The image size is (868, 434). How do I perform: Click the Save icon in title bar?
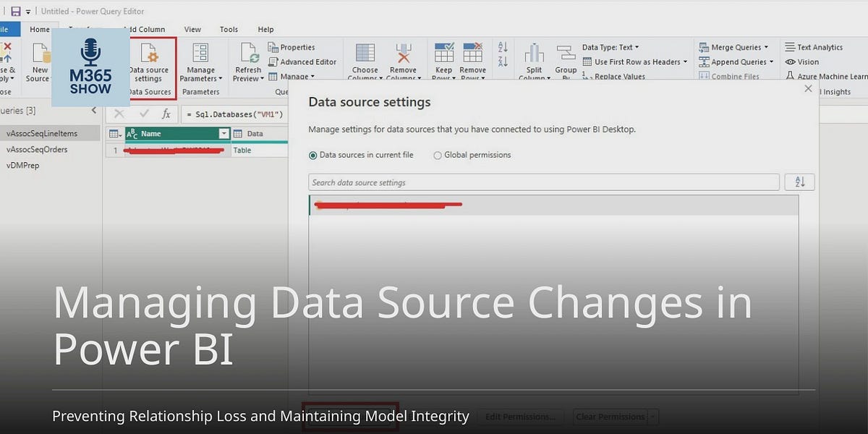point(16,12)
